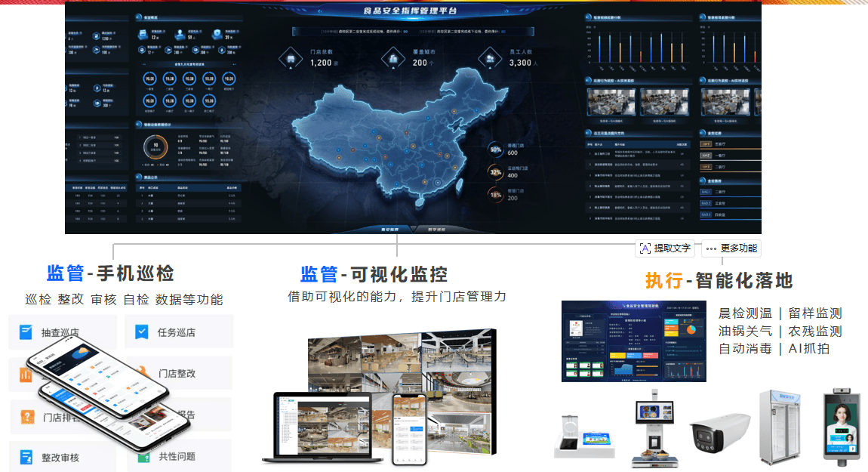
Task: Switch to the 数字巡检 bottom tab
Action: 437,229
